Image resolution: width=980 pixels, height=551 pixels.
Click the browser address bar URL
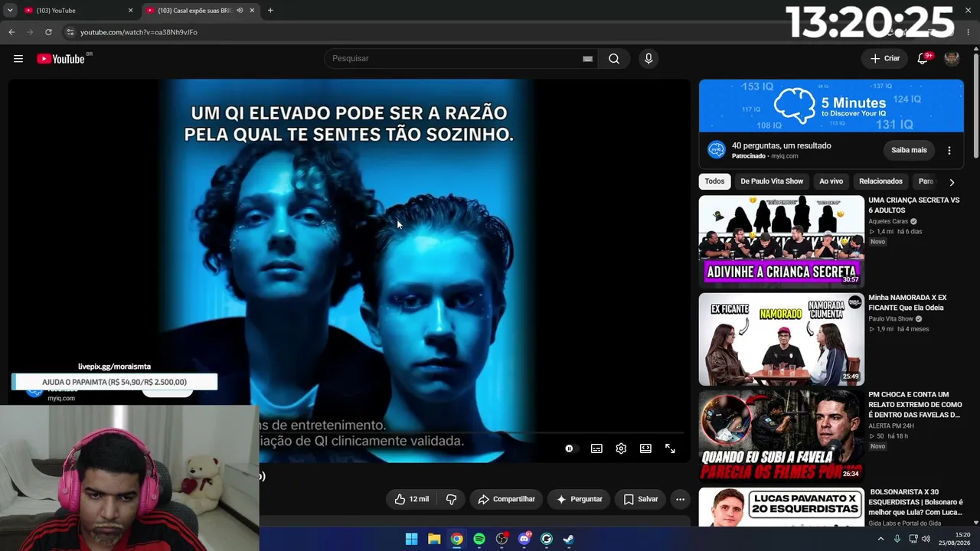pos(139,32)
